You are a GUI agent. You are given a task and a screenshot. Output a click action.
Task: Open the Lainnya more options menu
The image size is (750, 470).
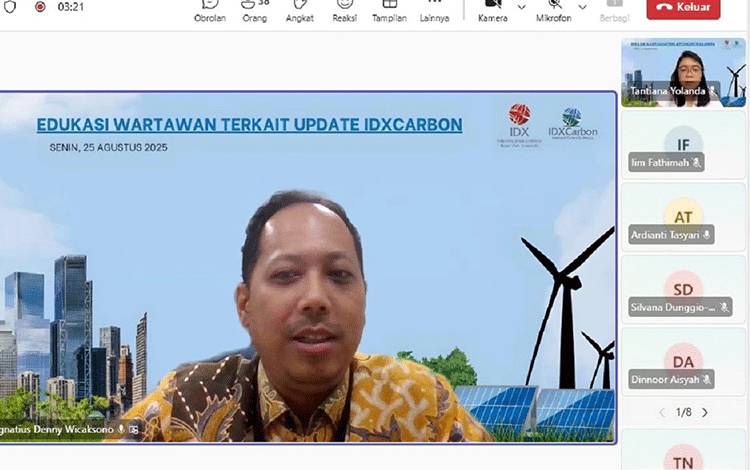point(434,11)
